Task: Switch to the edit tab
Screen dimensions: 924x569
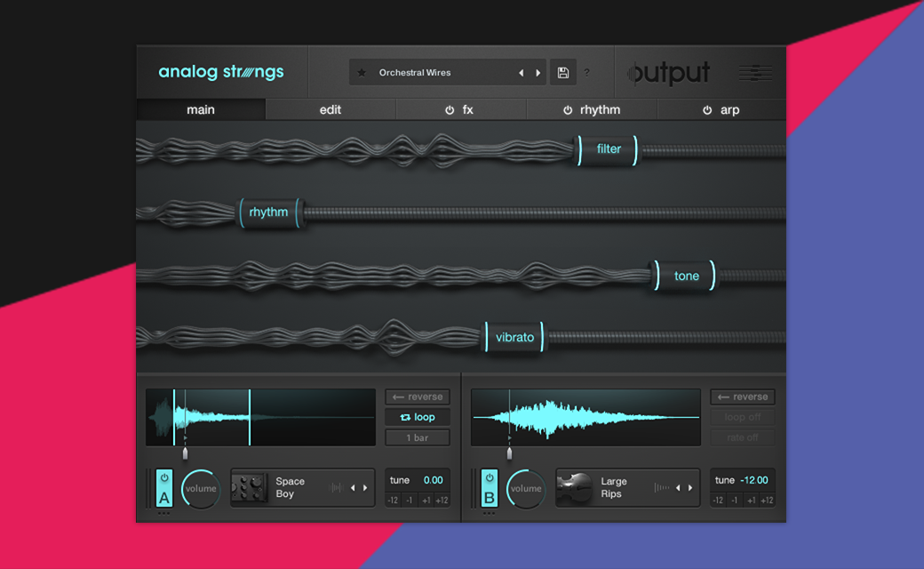Action: [x=331, y=109]
